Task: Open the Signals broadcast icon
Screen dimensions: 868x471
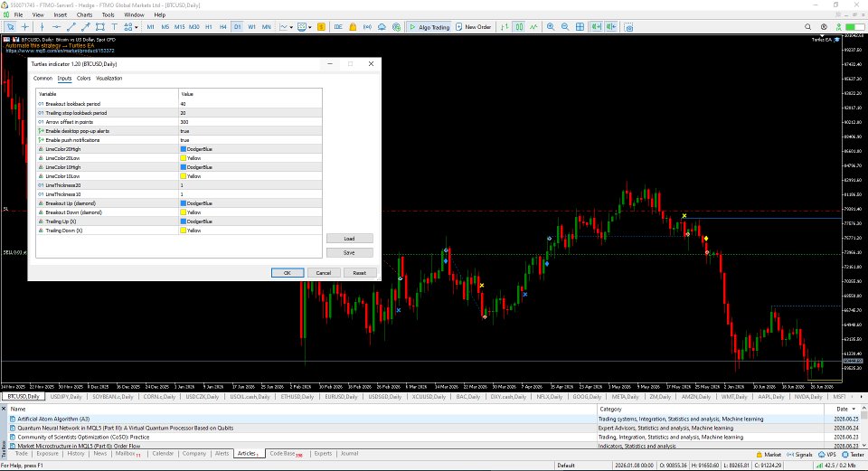Action: coord(368,26)
